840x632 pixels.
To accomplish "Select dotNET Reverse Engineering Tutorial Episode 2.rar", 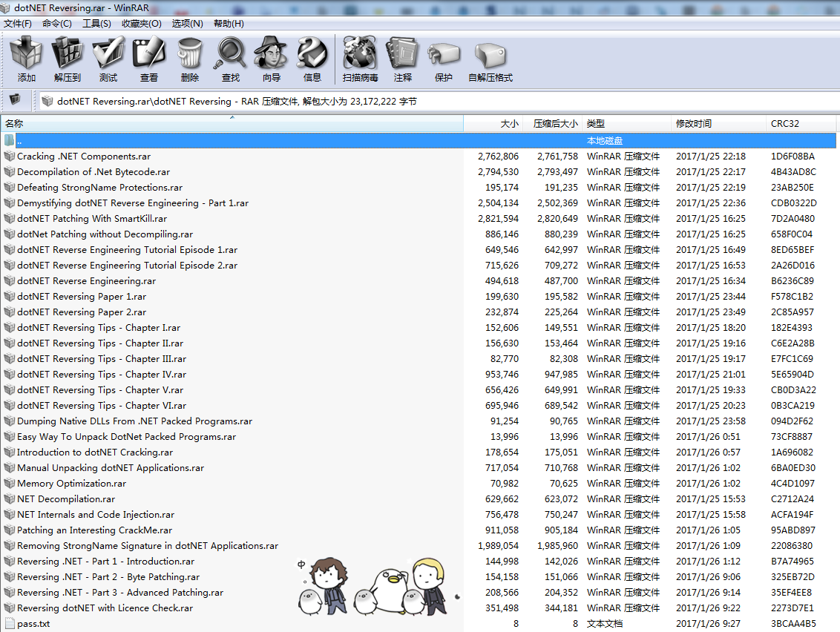I will (127, 265).
